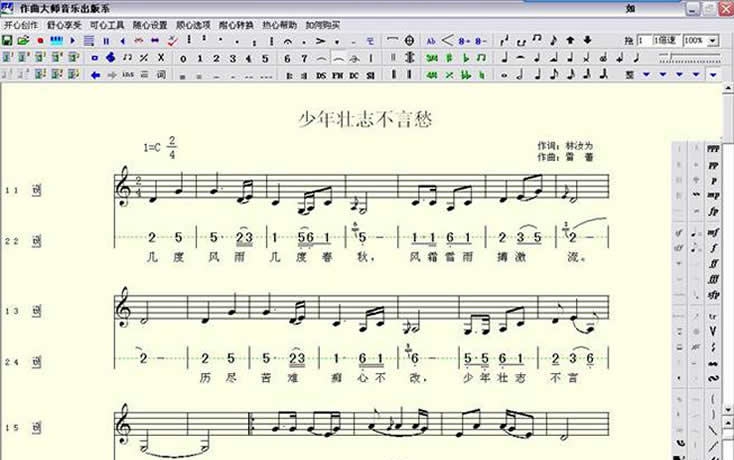Select the mp dynamic marking
Viewport: 734px width, 460px height.
coord(713,196)
